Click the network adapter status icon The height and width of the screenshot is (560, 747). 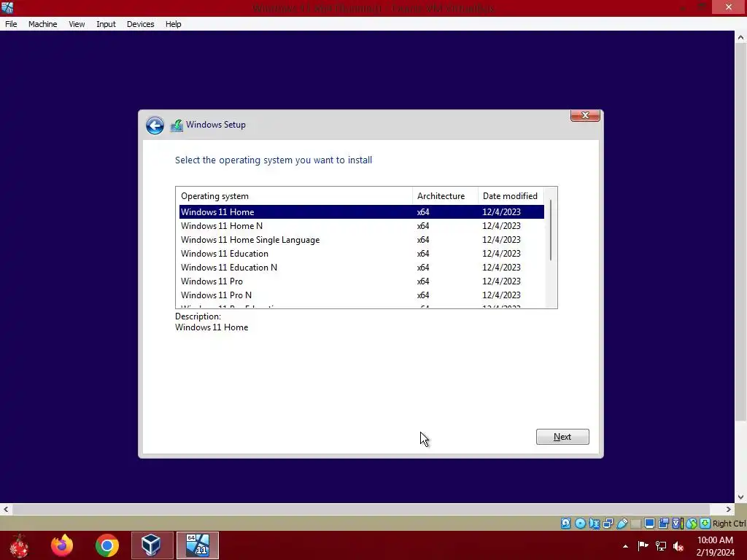click(608, 524)
